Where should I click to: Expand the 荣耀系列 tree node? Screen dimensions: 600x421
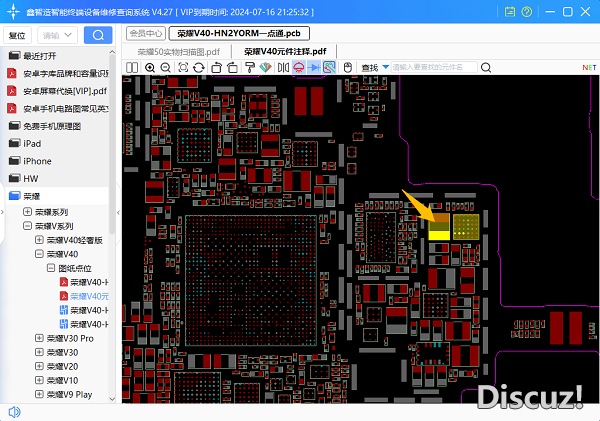click(27, 212)
